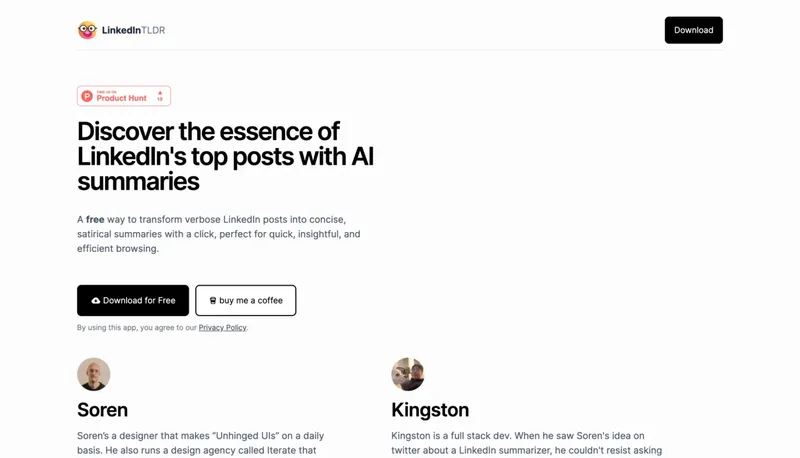Open the Product Hunt badge text
Viewport: 800px width, 458px height.
coord(121,97)
